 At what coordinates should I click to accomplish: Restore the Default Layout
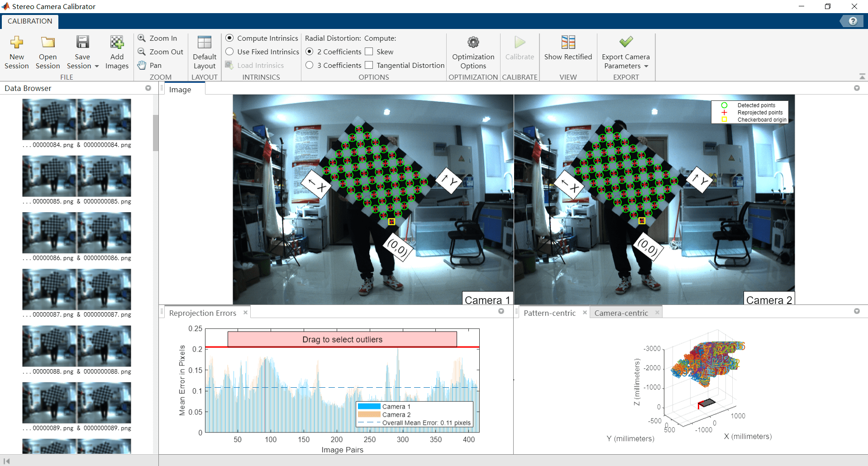[204, 52]
